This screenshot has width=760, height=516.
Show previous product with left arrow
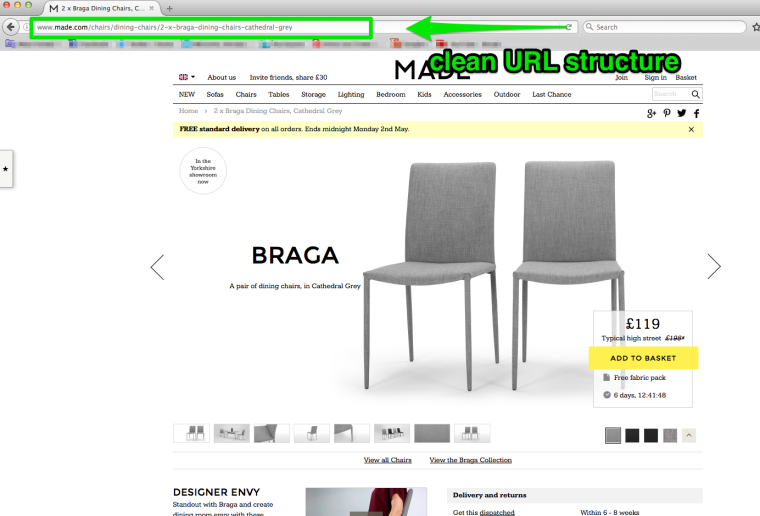(158, 267)
